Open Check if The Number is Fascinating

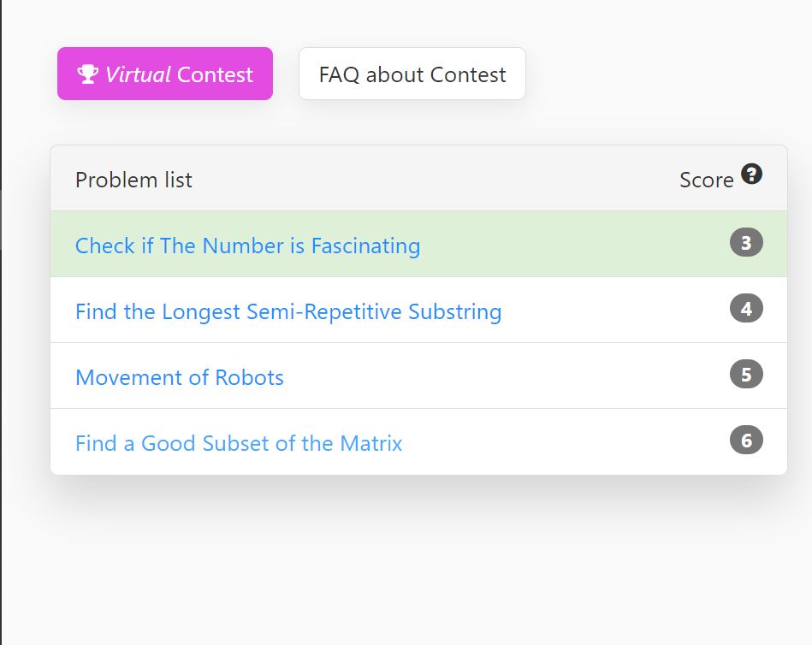click(x=247, y=246)
